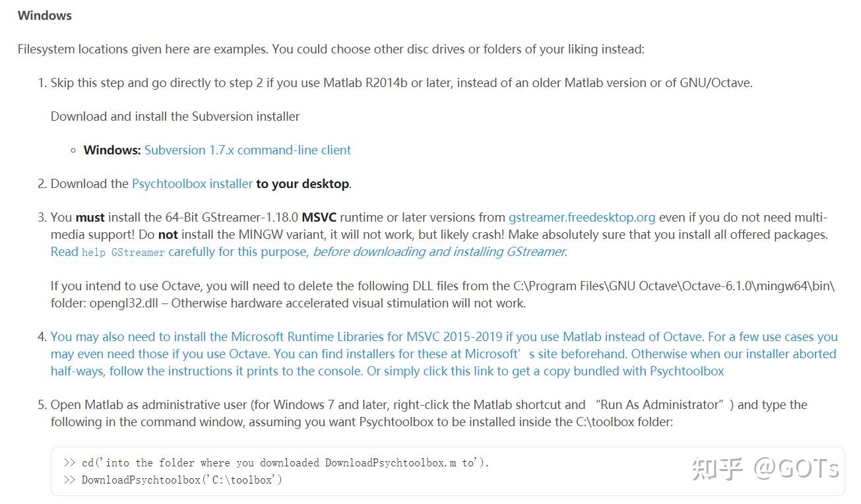This screenshot has width=861, height=504.
Task: Click the bold MSVC text in step 3
Action: click(319, 218)
